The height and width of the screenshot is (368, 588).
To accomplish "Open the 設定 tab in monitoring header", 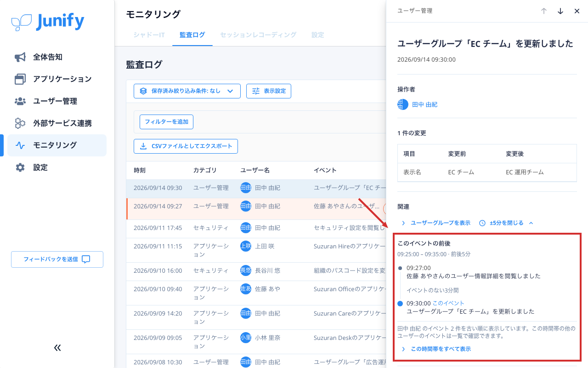I will point(318,35).
